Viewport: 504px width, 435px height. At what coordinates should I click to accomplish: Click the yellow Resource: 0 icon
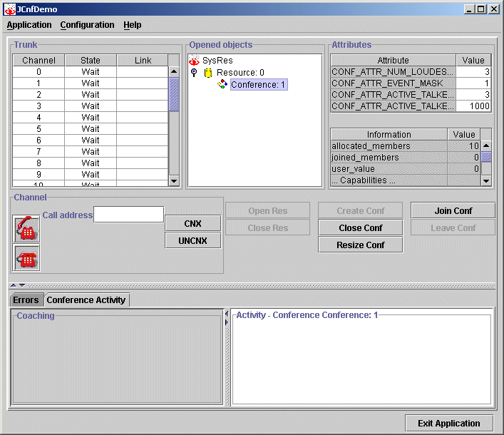tap(208, 73)
